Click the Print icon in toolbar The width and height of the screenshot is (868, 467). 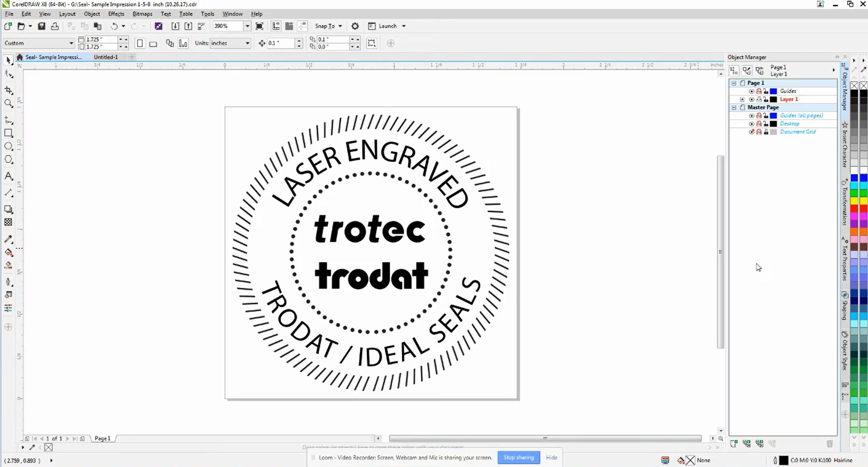point(55,26)
